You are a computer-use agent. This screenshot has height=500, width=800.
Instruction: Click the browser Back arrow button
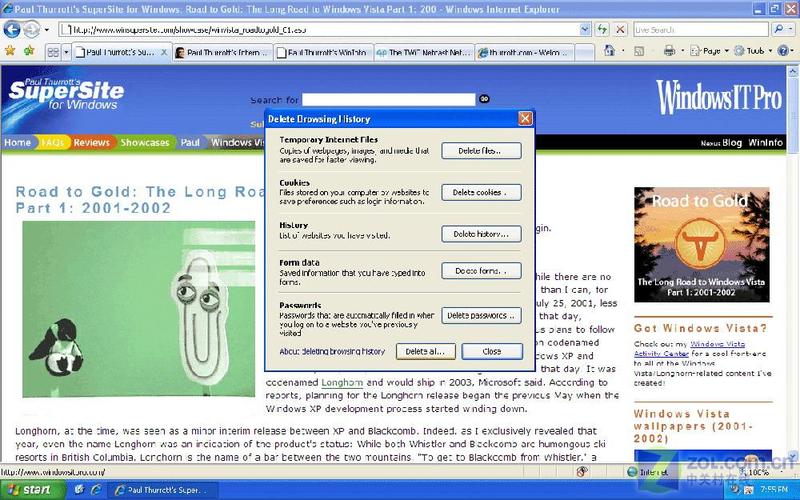point(12,30)
